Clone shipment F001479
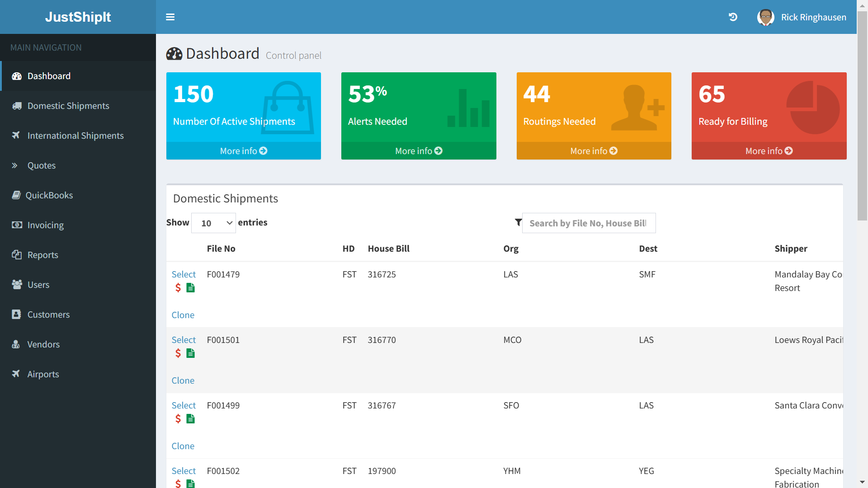Image resolution: width=868 pixels, height=488 pixels. (183, 315)
